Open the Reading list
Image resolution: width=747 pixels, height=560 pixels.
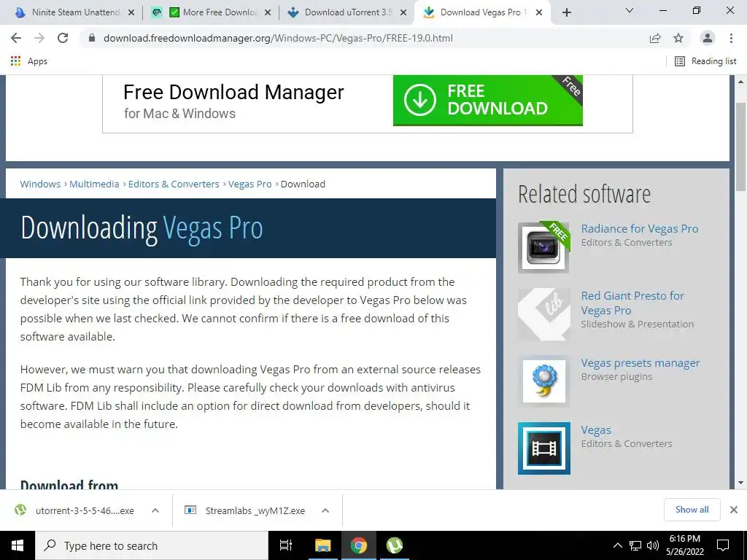706,61
